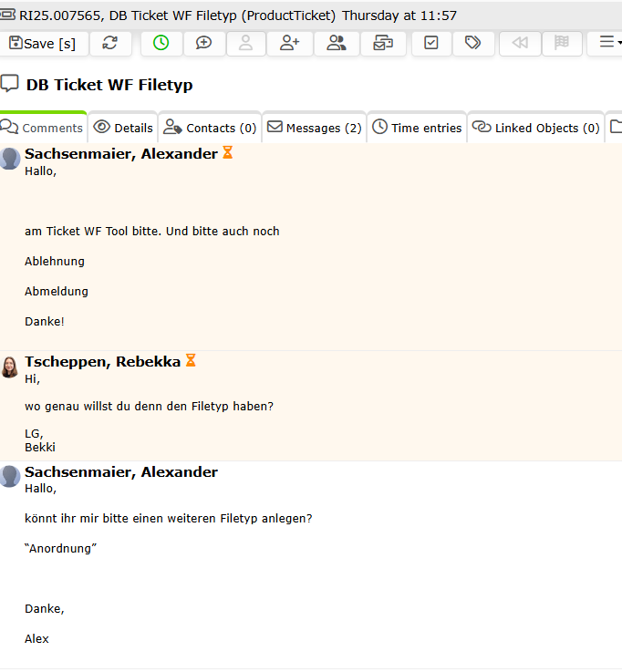Click the text '“Anordnung”'
Screen dimensions: 622x672
pyautogui.click(x=60, y=549)
